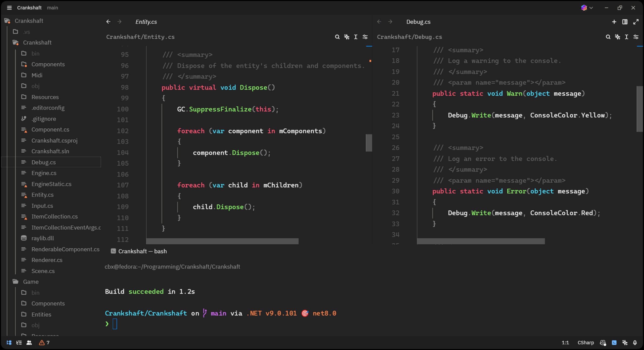The width and height of the screenshot is (644, 350).
Task: Open editor controls in the Entity.cs toolbar
Action: click(x=365, y=37)
